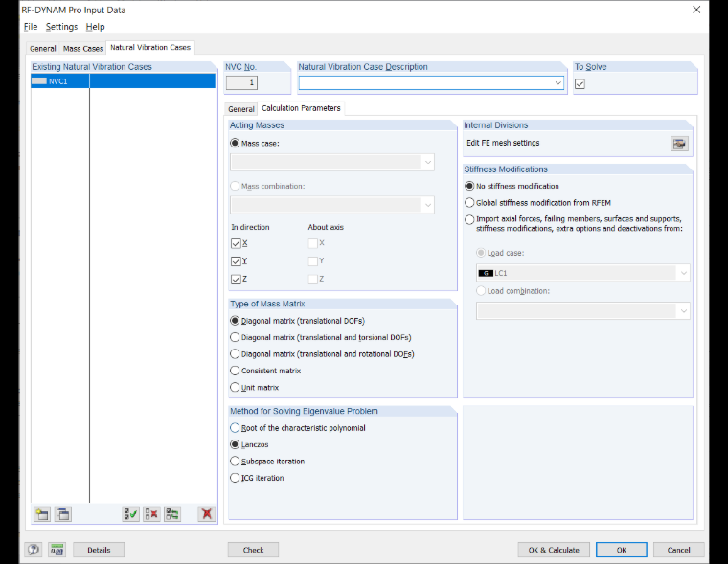Screen dimensions: 728x564
Task: Uncheck the In direction Z checkbox
Action: (236, 279)
